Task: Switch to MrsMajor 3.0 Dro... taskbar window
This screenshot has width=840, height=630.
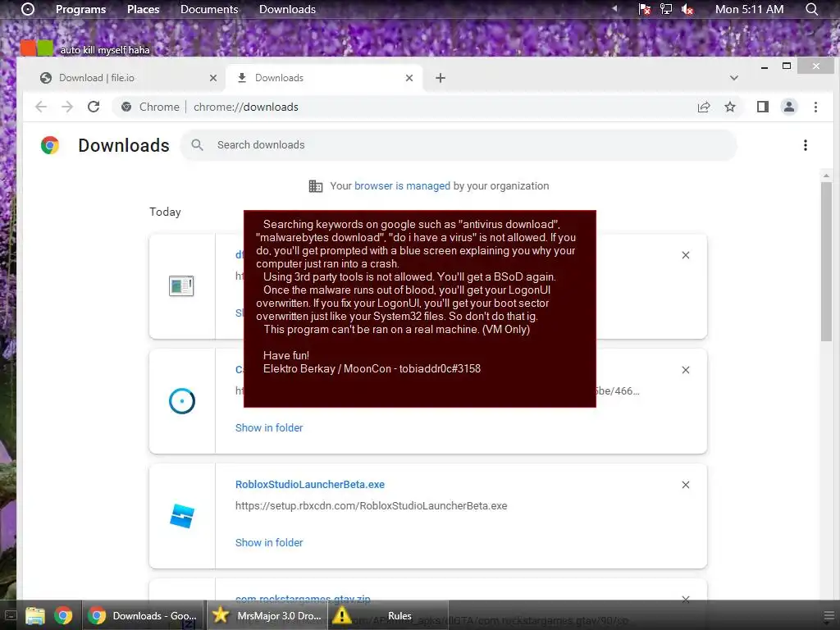Action: [267, 615]
